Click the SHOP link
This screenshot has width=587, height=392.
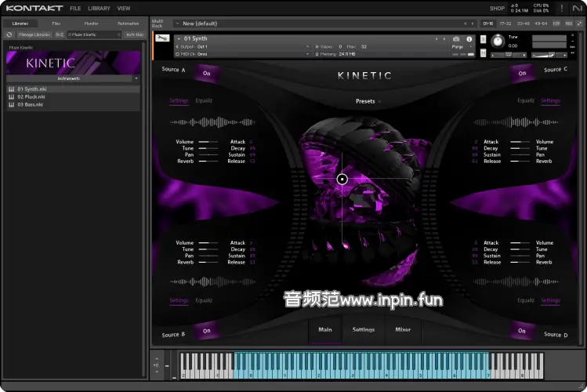pos(497,8)
